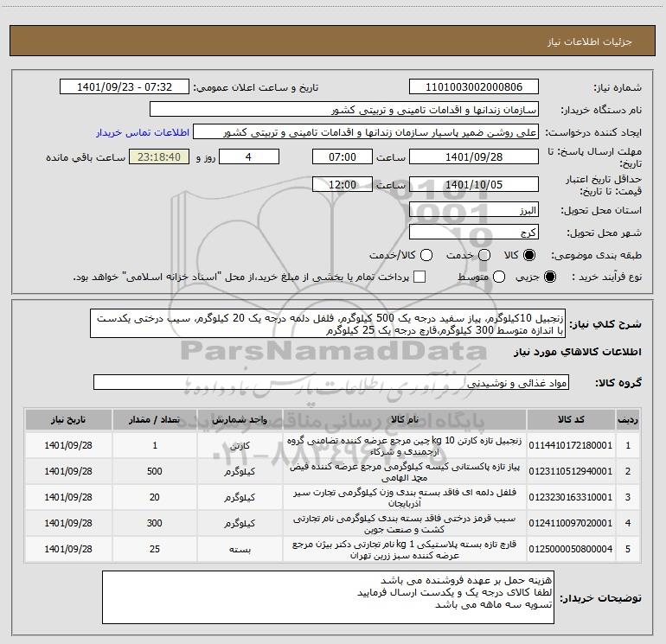This screenshot has width=666, height=644.
Task: Click product code 0114410172180001
Action: tap(571, 445)
